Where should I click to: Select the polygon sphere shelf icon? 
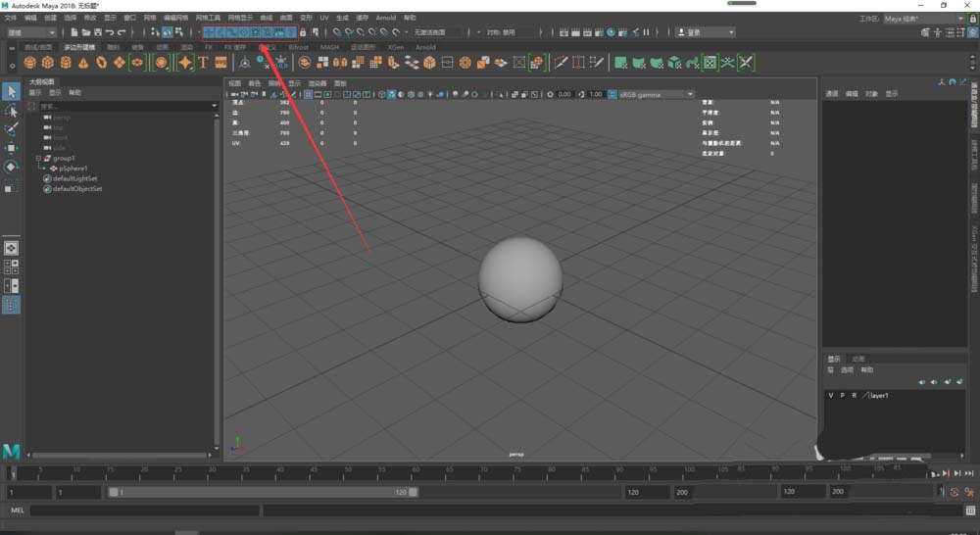(30, 63)
